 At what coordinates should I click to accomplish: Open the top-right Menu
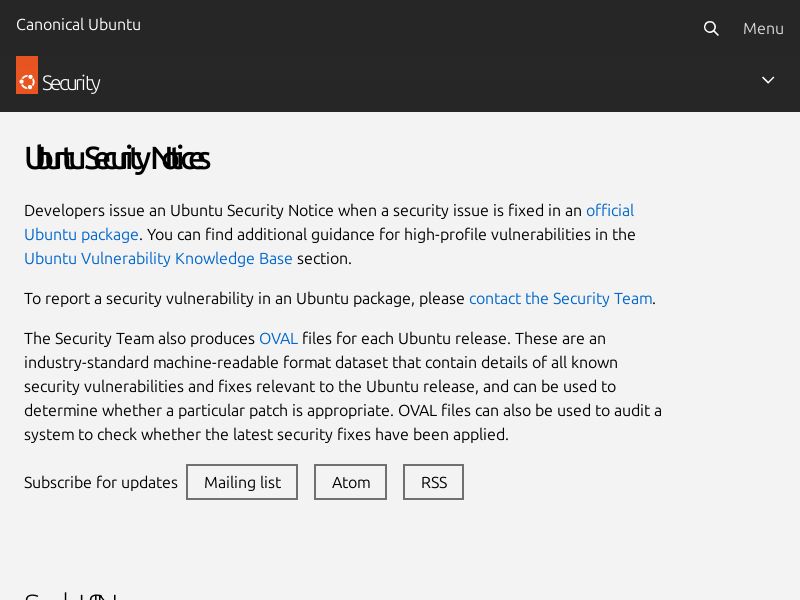pos(763,29)
